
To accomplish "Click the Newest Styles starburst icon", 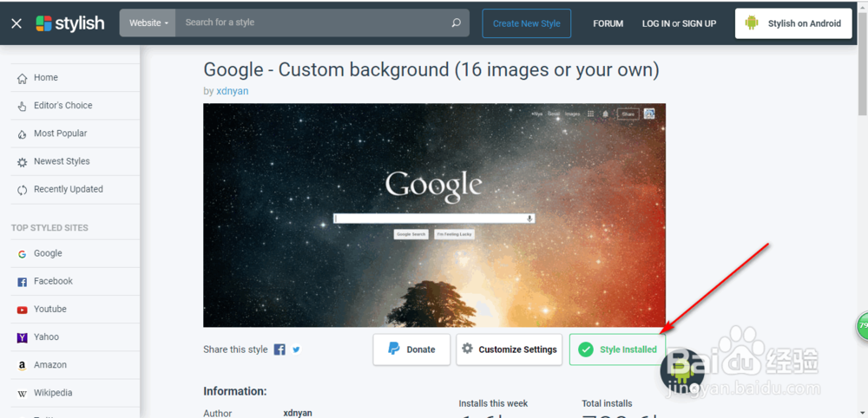I will [23, 162].
